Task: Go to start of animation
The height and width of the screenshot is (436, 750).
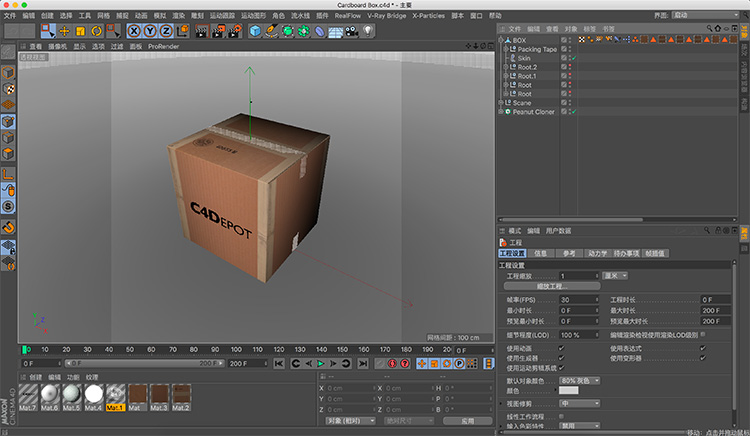Action: [279, 364]
